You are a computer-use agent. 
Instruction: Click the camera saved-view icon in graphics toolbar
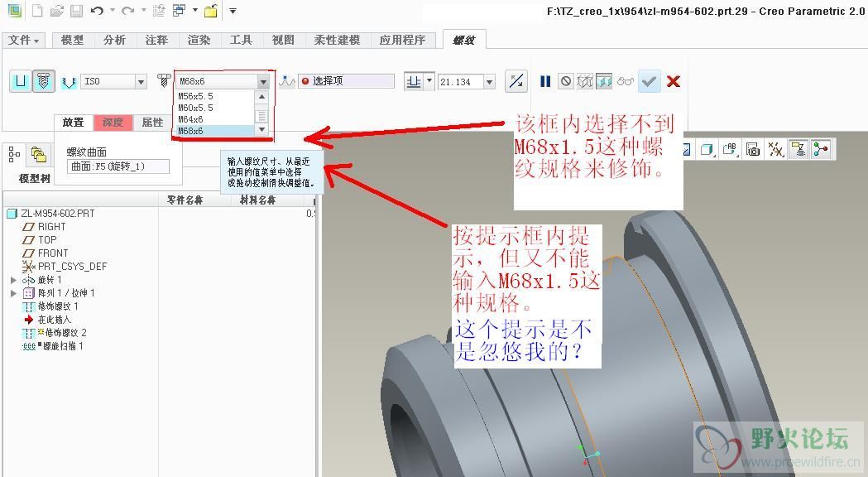click(x=753, y=149)
